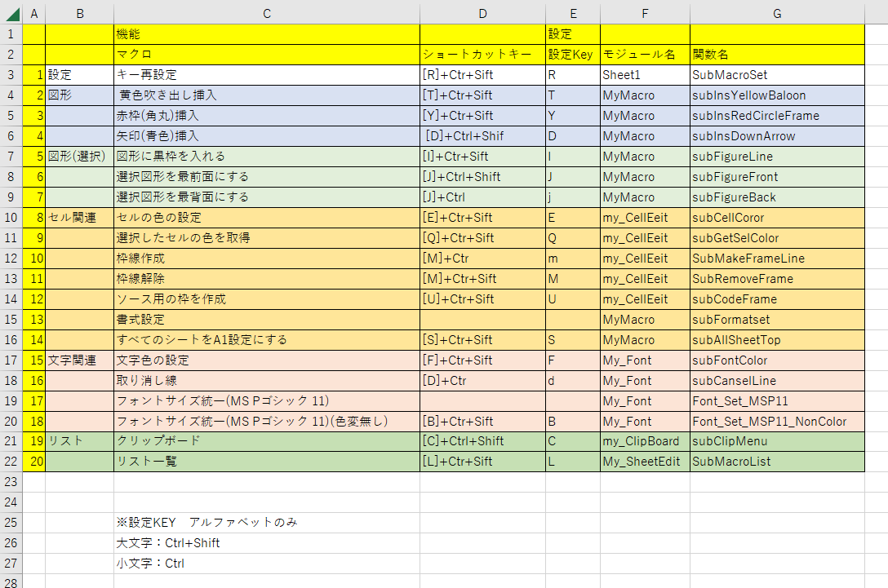
Task: Click cell containing 機能
Action: [x=267, y=34]
